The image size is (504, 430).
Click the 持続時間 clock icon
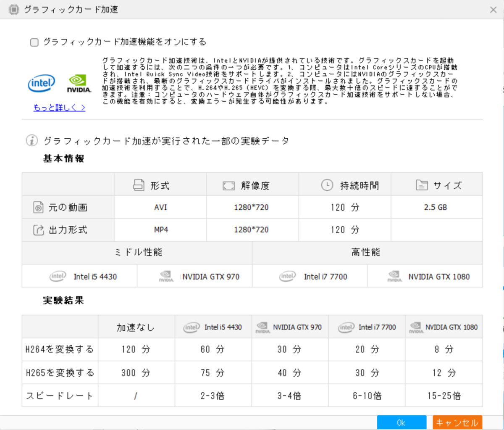(x=327, y=185)
